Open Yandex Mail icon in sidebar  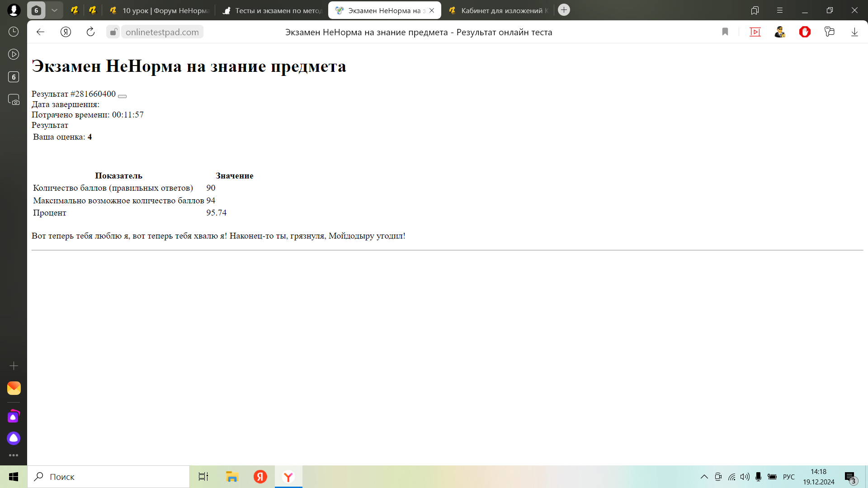point(14,388)
